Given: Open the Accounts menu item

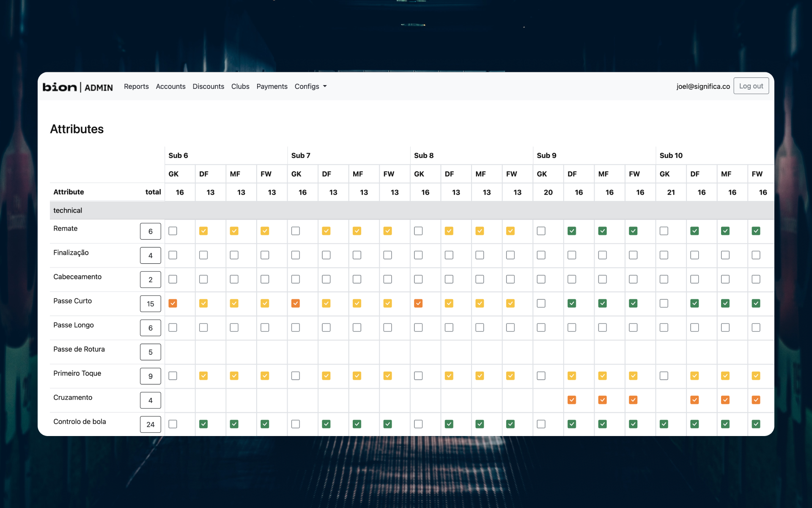Looking at the screenshot, I should click(170, 86).
